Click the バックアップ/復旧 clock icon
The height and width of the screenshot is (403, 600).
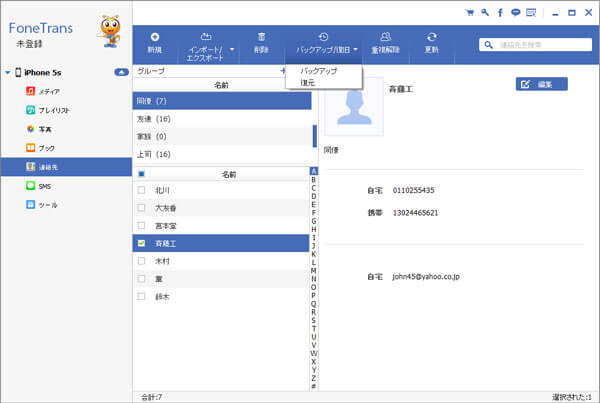(323, 37)
